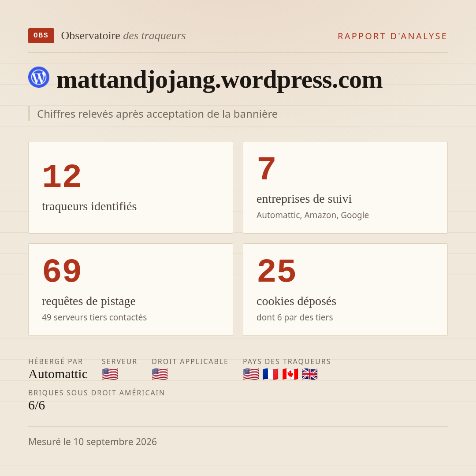Click the Droit applicable label
This screenshot has width=476, height=476.
190,361
